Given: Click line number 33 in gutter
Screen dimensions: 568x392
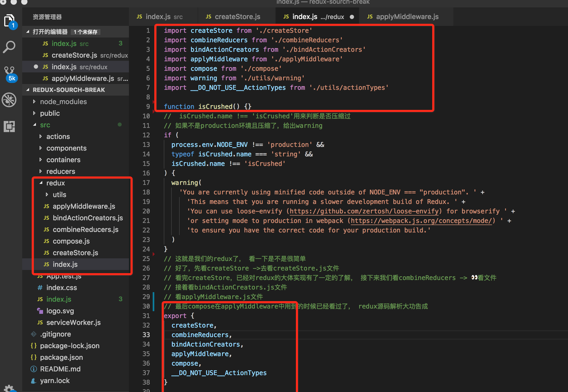Looking at the screenshot, I should (146, 335).
